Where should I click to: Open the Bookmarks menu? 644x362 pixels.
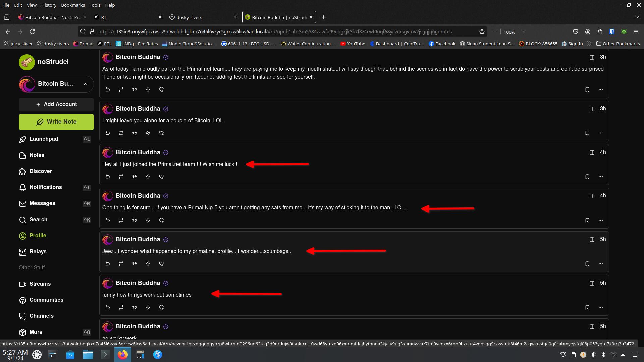point(73,5)
